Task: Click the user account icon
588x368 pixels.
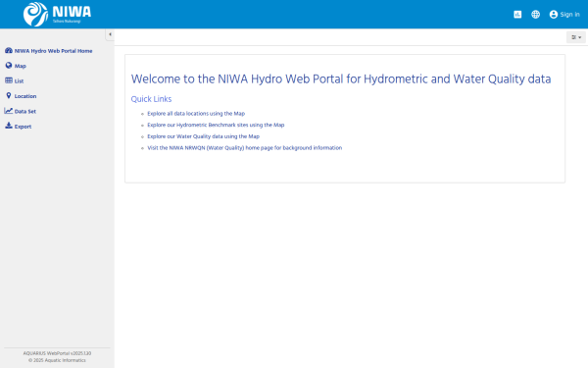Action: [x=554, y=15]
